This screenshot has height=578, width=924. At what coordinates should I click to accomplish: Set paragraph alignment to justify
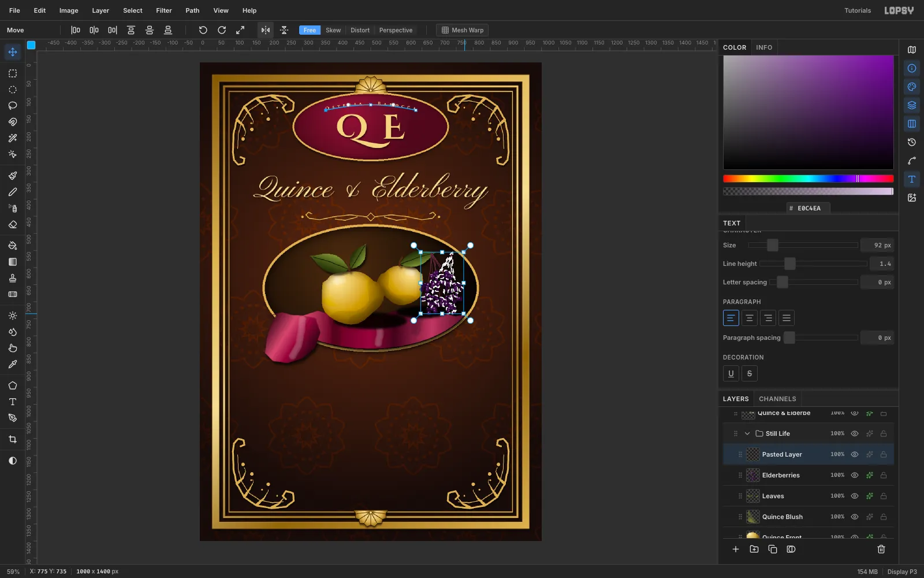787,318
